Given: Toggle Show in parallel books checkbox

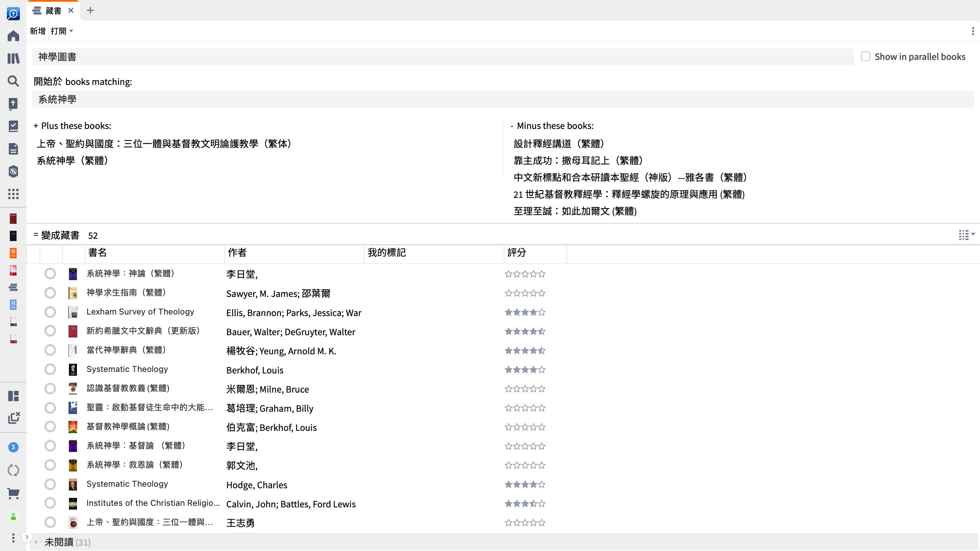Looking at the screenshot, I should (x=866, y=56).
